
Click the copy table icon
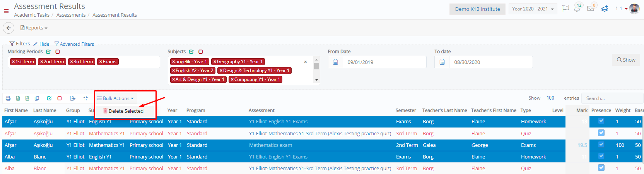click(x=37, y=98)
